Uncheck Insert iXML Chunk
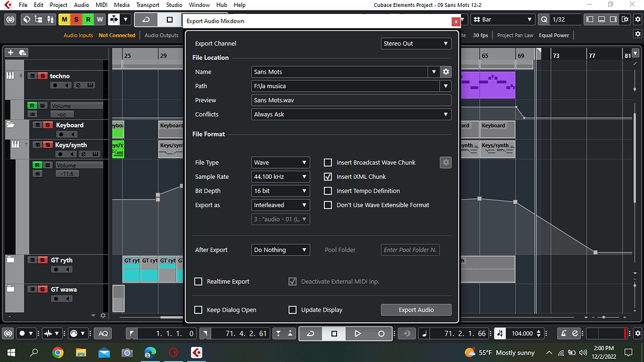 pyautogui.click(x=328, y=176)
